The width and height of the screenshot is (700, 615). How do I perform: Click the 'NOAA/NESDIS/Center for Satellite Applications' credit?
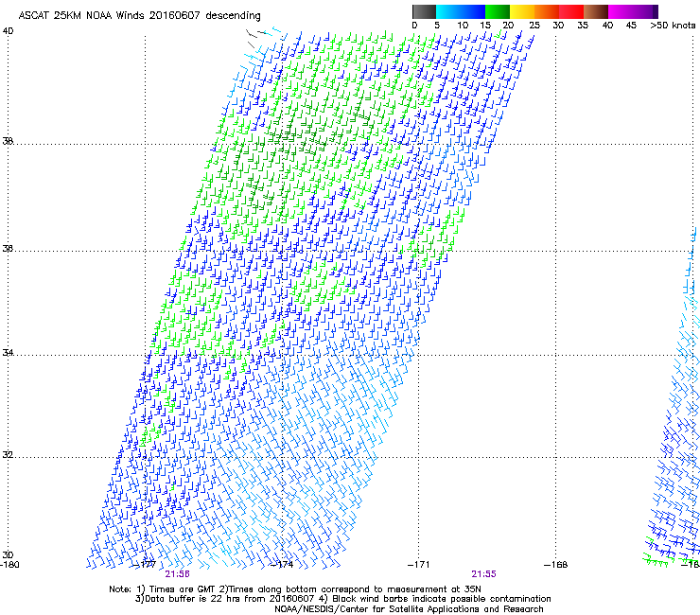coord(409,609)
